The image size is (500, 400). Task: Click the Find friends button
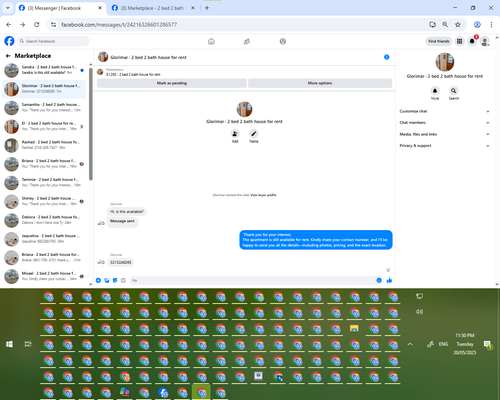(x=439, y=41)
